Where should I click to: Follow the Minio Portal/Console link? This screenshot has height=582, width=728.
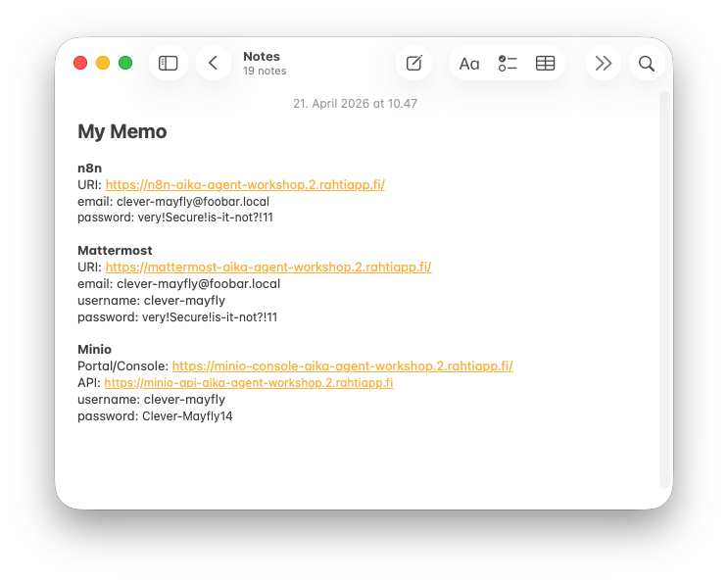[342, 365]
